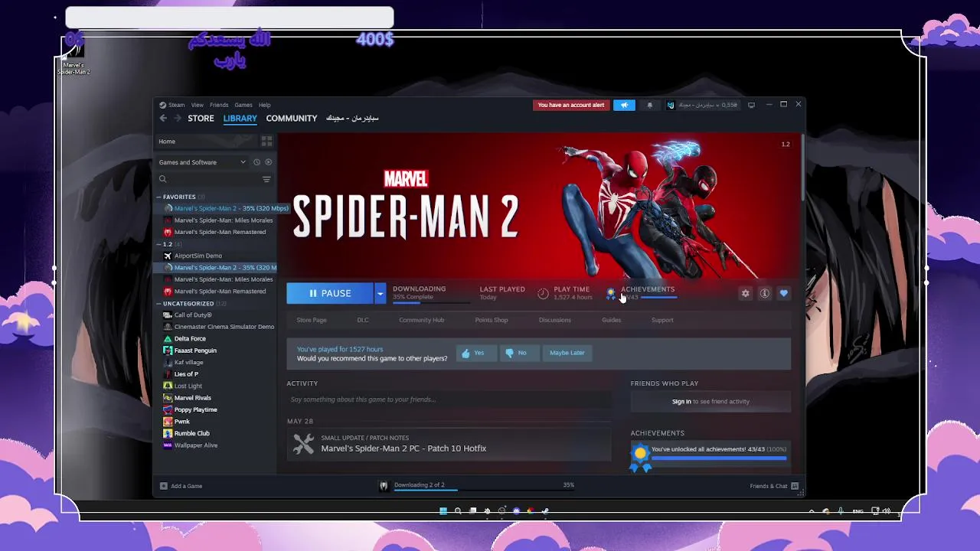Collapse the Favorites category
980x551 pixels.
click(x=159, y=197)
